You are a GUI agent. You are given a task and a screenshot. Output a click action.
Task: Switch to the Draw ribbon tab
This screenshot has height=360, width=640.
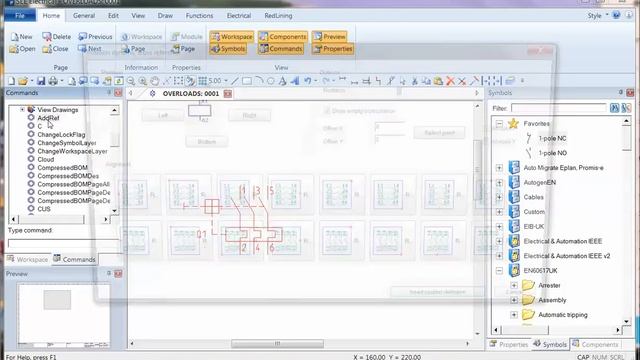(x=165, y=16)
